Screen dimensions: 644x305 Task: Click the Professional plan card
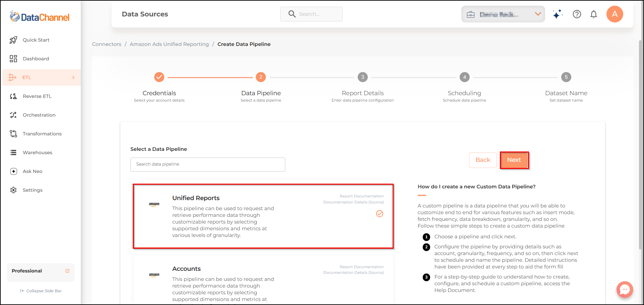(41, 272)
